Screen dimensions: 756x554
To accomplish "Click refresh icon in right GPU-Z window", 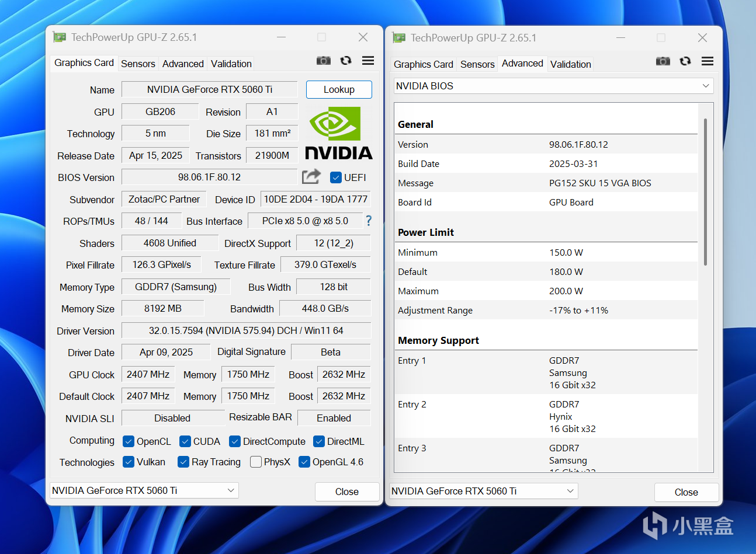I will point(685,61).
